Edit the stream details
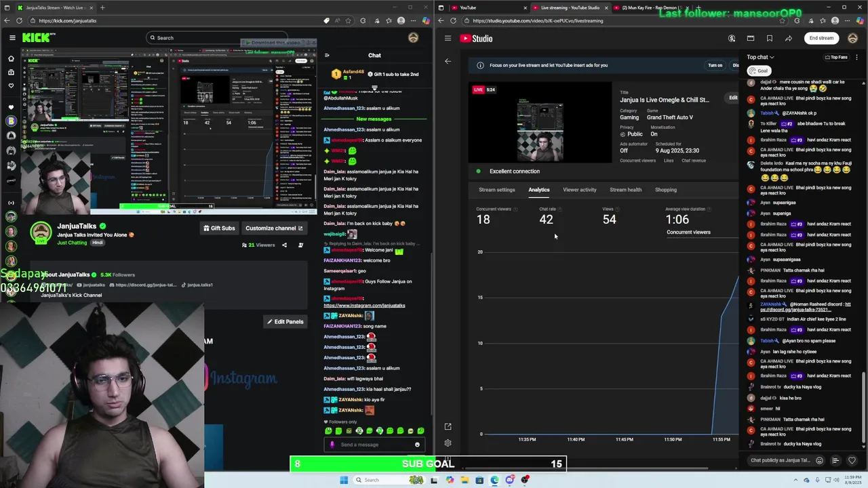The width and height of the screenshot is (868, 488). (x=733, y=98)
